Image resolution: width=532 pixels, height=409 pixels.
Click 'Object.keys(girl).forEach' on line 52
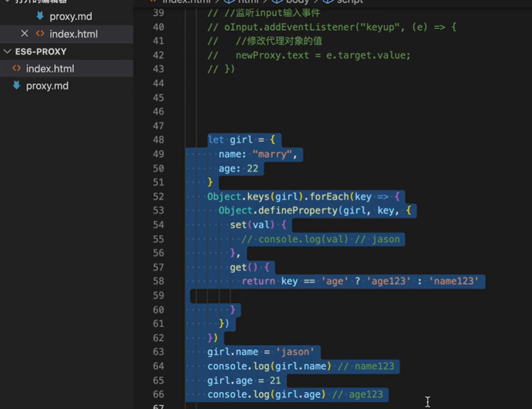[x=278, y=197]
